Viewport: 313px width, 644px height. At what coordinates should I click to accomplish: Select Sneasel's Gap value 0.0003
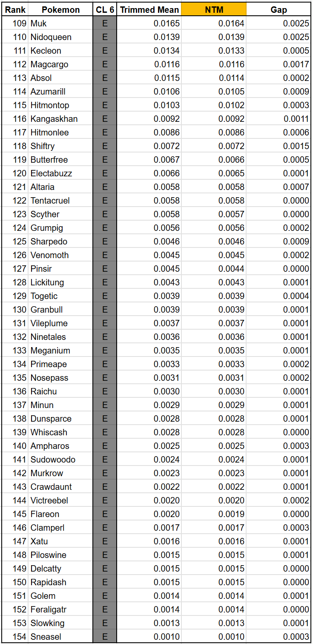[x=279, y=637]
